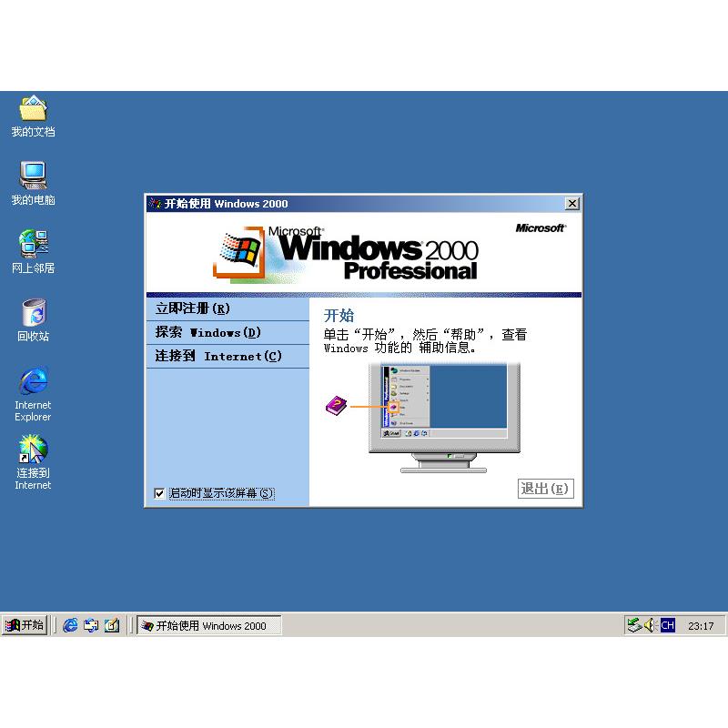Click the network connection tray icon
This screenshot has width=728, height=728.
click(633, 625)
